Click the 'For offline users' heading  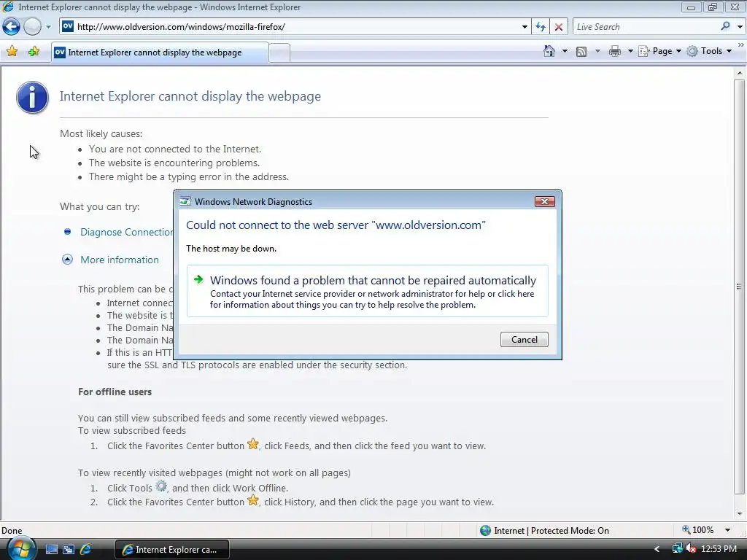pyautogui.click(x=115, y=392)
